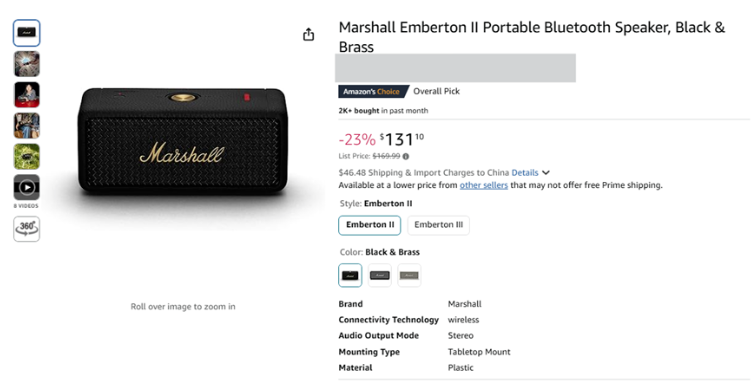Show the fourth gallery thumbnail image
Viewport: 751px width, 384px height.
click(x=26, y=125)
